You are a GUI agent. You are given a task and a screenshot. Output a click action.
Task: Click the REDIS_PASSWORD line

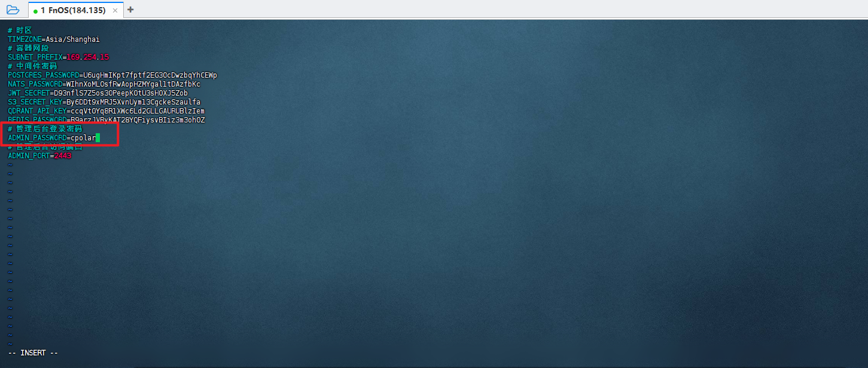[x=106, y=120]
